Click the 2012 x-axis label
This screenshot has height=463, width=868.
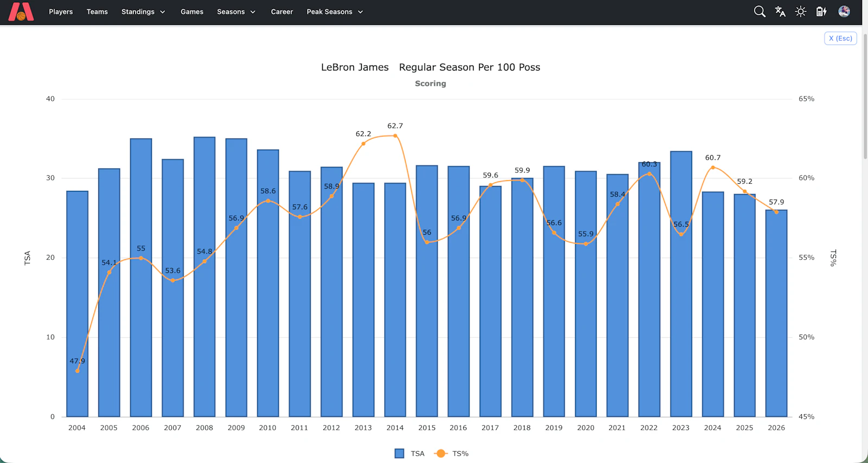coord(331,428)
